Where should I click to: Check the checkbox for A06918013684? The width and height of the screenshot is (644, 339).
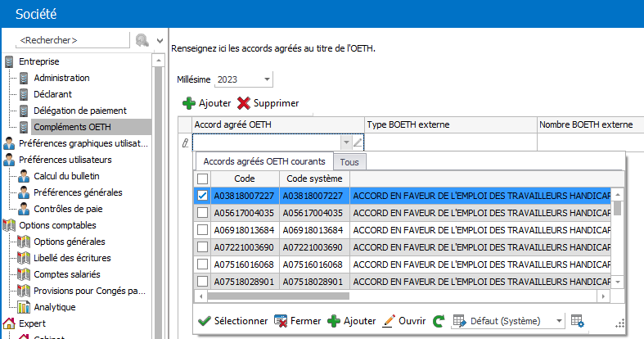(x=202, y=230)
